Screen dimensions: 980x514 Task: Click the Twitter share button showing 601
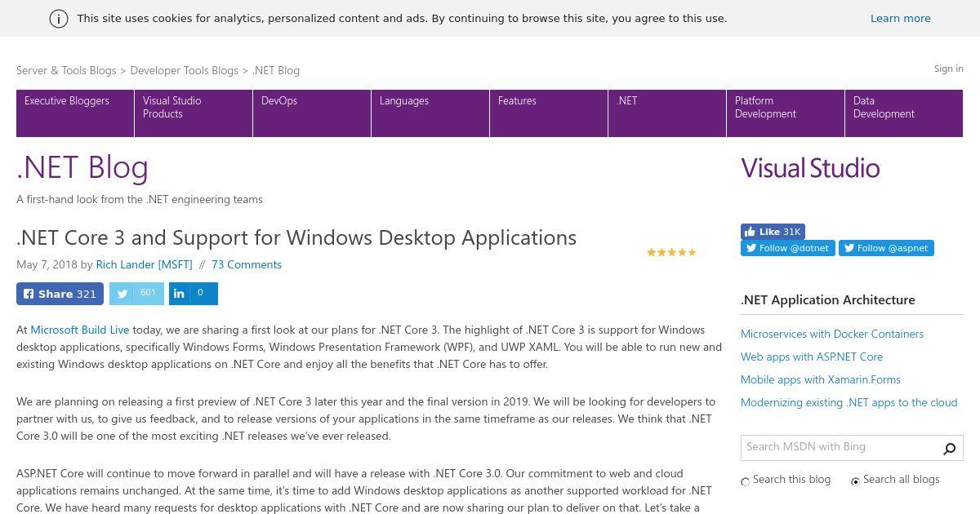click(136, 294)
